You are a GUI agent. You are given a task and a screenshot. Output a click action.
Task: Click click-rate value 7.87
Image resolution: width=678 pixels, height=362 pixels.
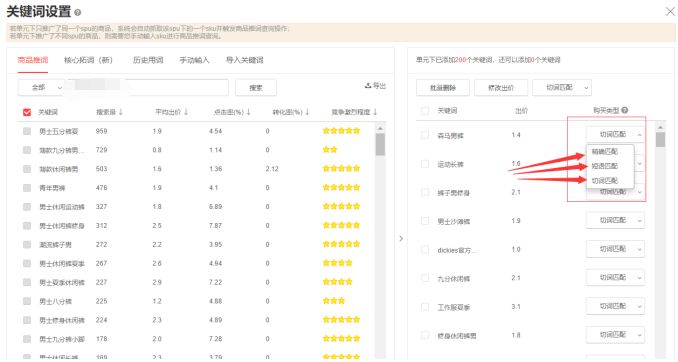click(x=215, y=225)
